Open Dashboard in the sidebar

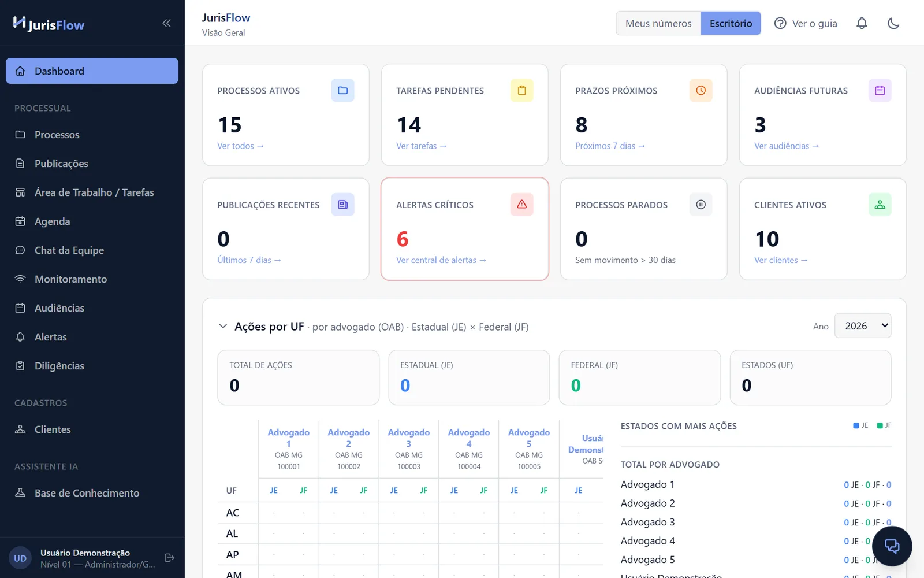pyautogui.click(x=92, y=71)
